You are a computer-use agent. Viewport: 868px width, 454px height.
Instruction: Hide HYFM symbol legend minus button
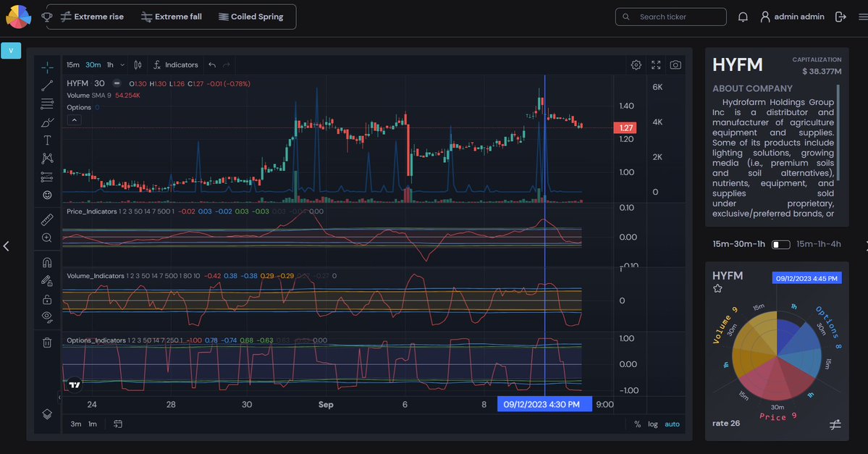117,83
